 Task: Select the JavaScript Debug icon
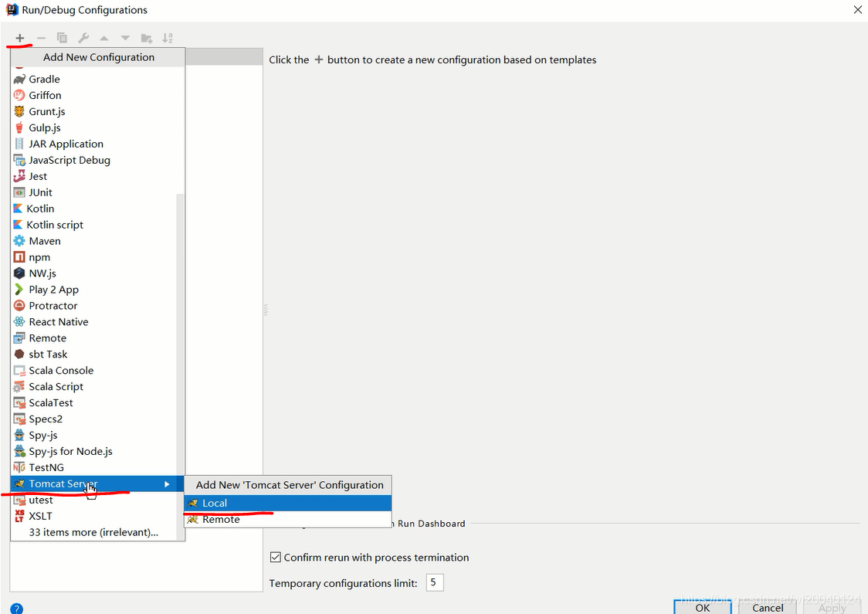tap(19, 160)
